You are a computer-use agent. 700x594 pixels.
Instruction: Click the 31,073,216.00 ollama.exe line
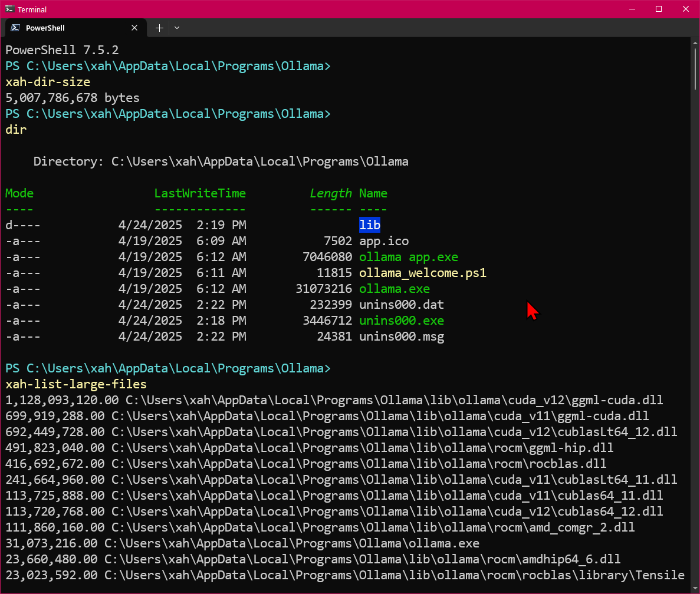(242, 543)
